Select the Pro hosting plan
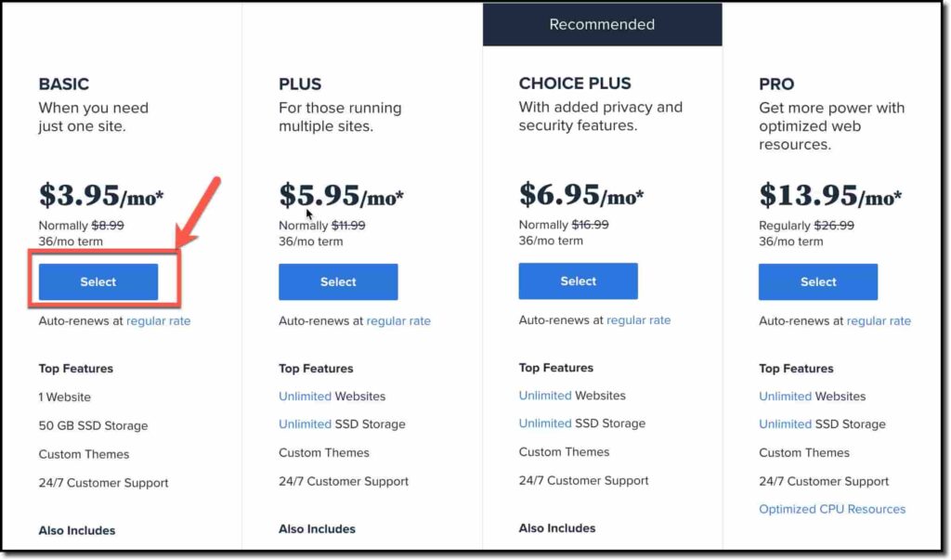This screenshot has width=951, height=560. point(818,281)
